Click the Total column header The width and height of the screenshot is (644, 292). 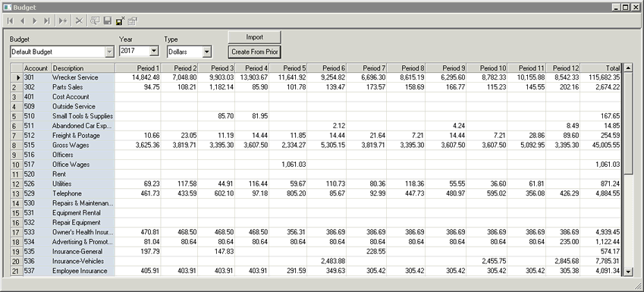601,68
